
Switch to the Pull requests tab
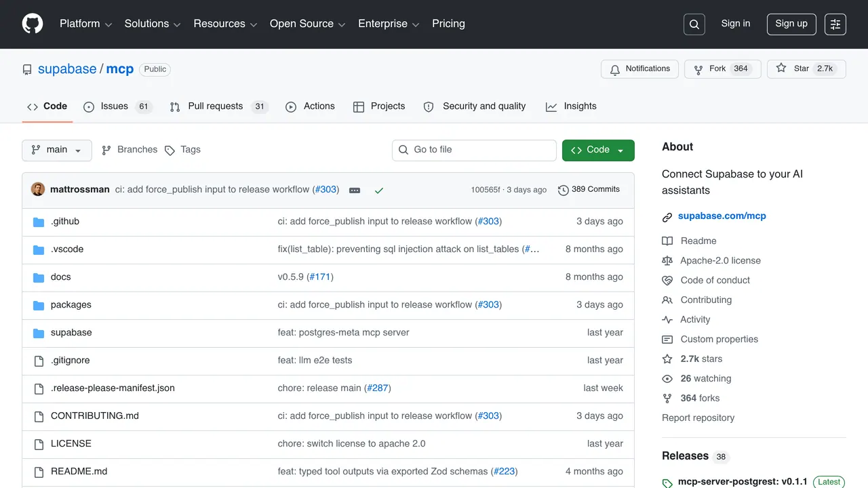point(219,106)
